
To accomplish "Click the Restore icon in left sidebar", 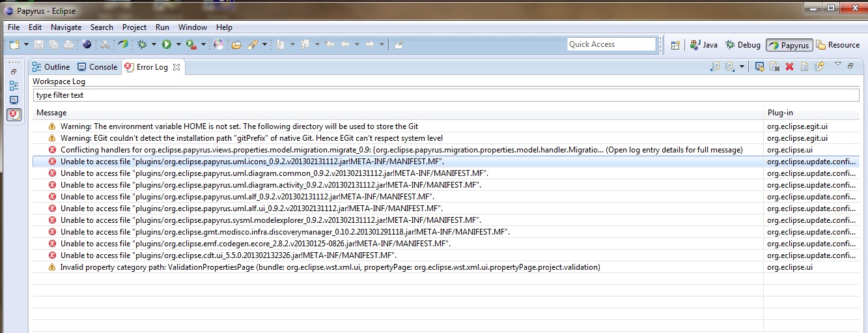I will 14,71.
